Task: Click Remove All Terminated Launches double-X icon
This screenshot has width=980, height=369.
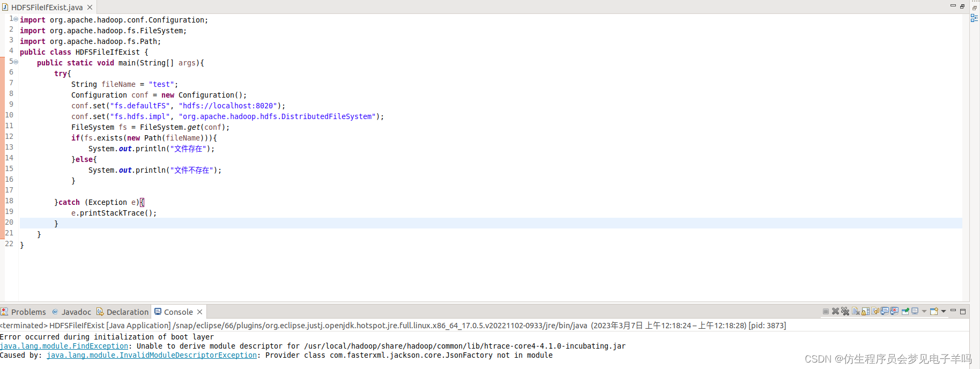Action: (845, 311)
